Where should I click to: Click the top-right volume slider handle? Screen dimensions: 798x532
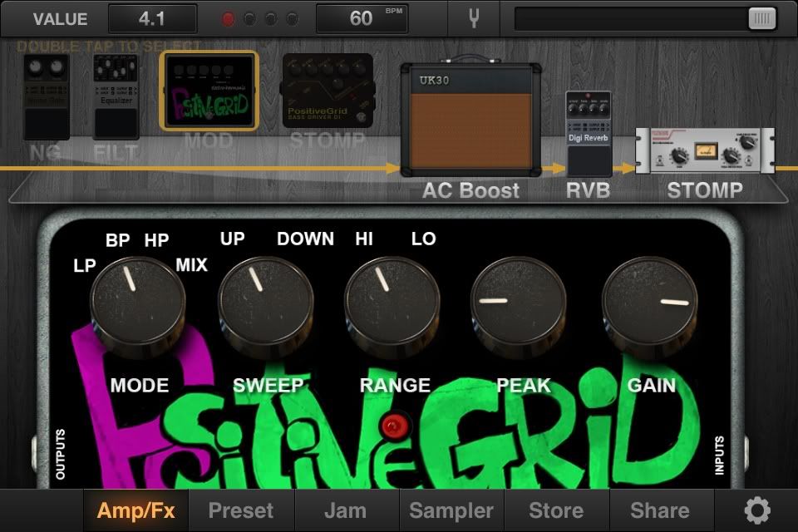[762, 19]
